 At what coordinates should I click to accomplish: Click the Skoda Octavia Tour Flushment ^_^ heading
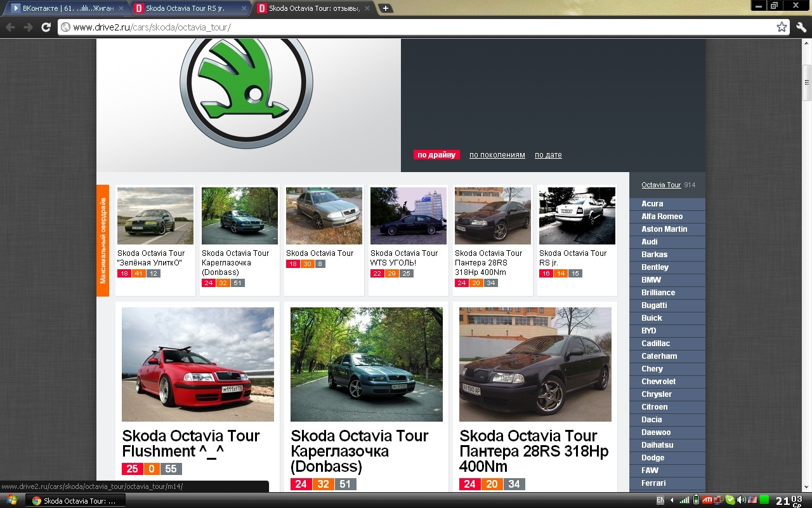[191, 443]
